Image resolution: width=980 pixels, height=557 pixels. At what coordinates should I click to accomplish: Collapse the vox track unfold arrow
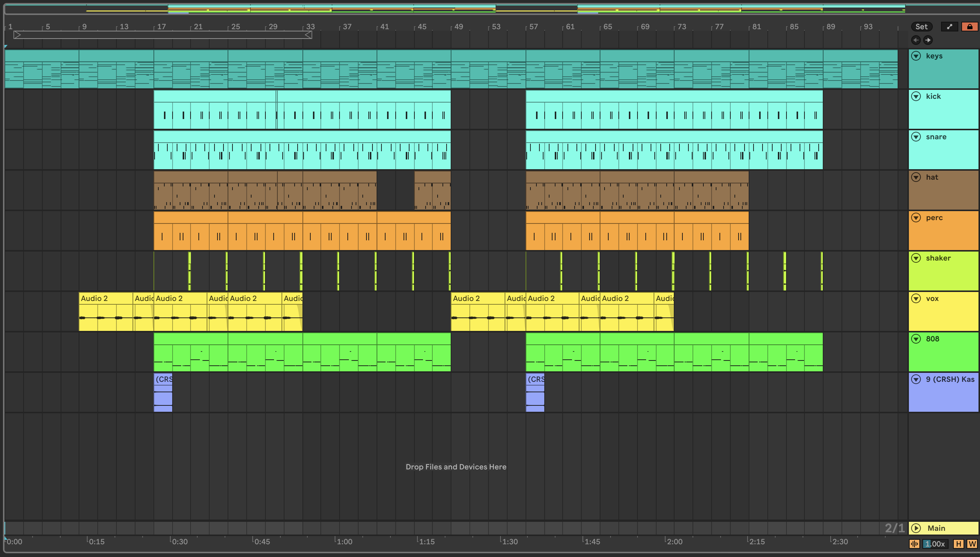[x=916, y=298]
